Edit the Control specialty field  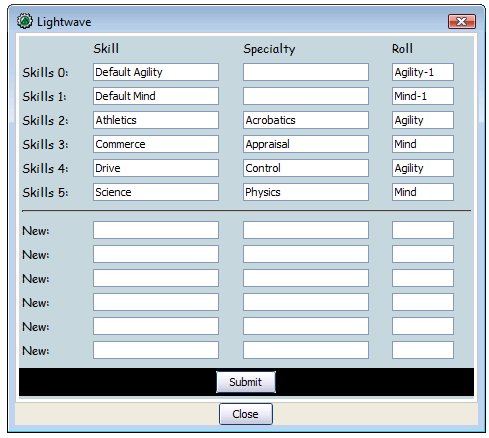(306, 168)
